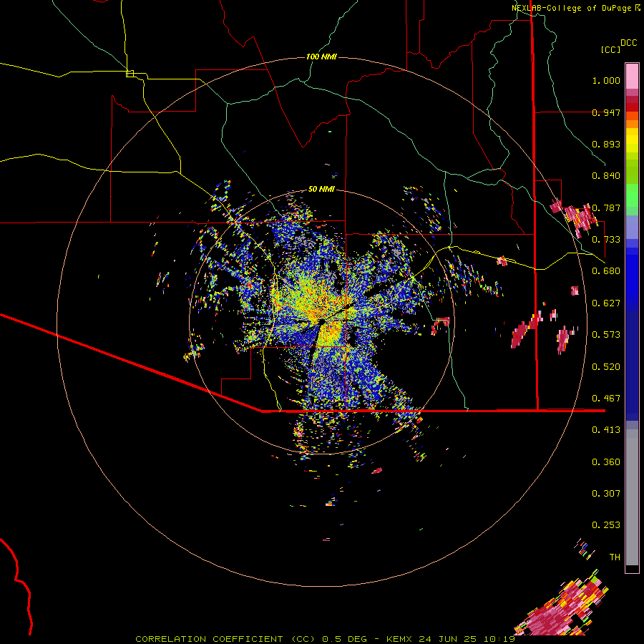
Task: Click the 0.947 scale value
Action: coord(606,112)
